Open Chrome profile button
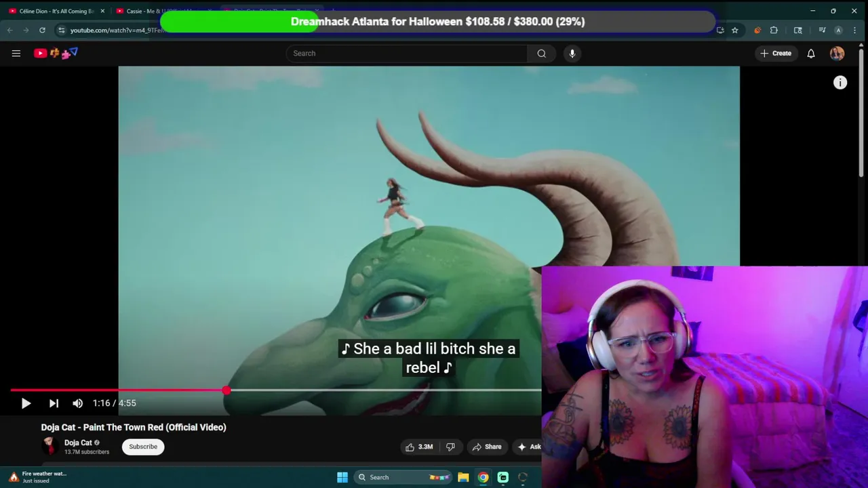The image size is (868, 488). 838,30
